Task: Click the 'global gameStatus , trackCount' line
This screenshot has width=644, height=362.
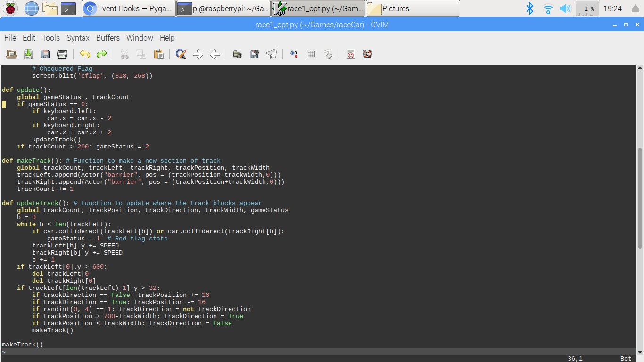Action: (74, 97)
